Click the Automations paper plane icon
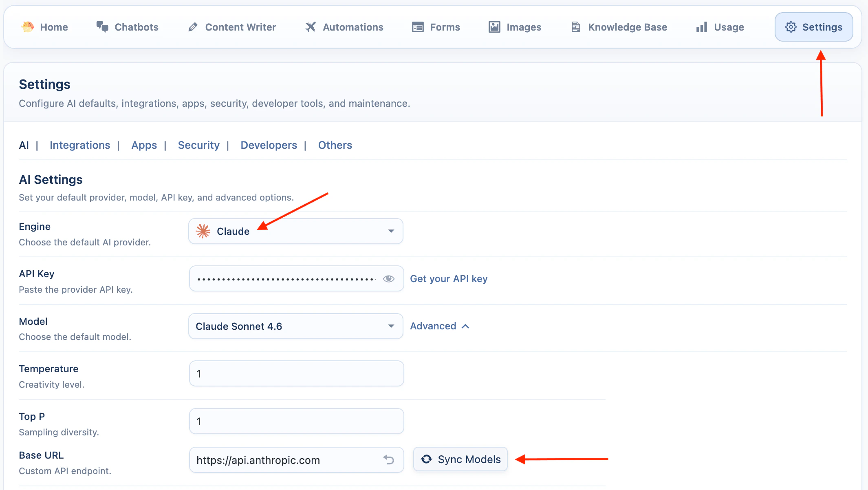Screen dimensions: 868x490 coord(311,27)
